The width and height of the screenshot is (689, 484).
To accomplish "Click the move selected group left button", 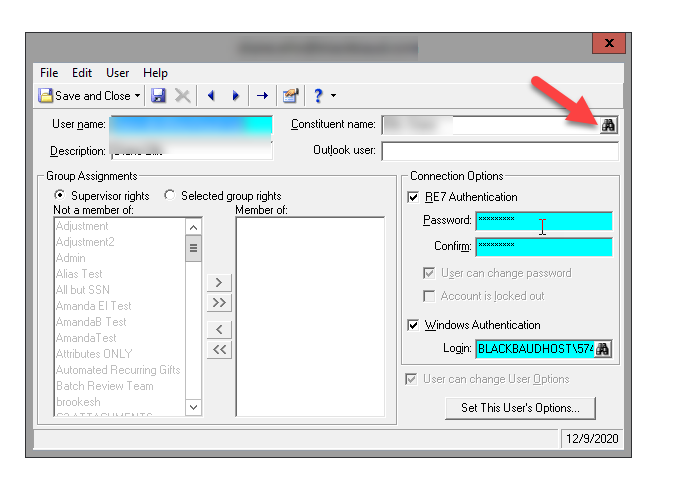I will point(219,329).
